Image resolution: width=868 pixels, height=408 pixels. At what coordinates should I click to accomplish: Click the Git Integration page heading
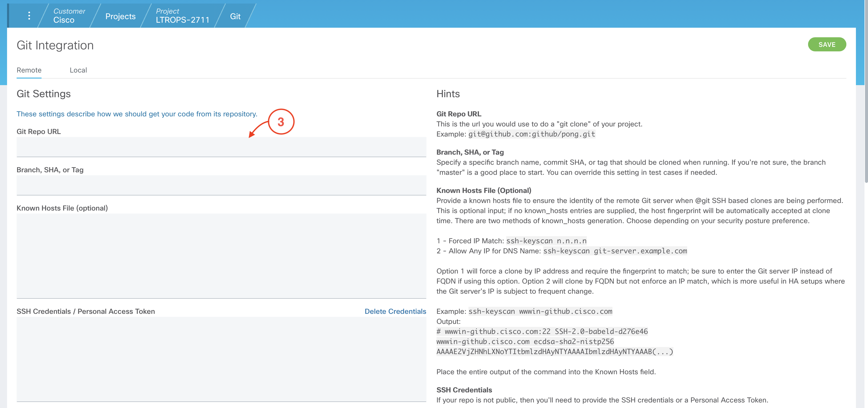pyautogui.click(x=55, y=46)
